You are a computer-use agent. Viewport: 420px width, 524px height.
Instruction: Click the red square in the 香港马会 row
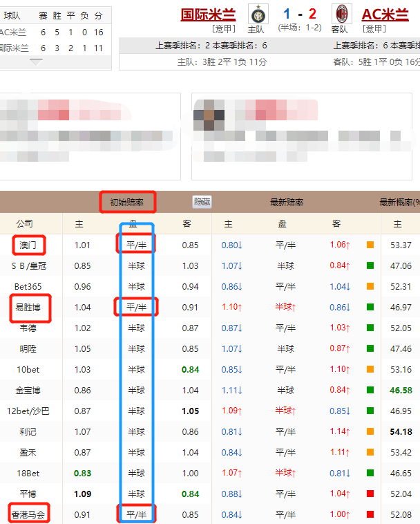click(x=370, y=514)
